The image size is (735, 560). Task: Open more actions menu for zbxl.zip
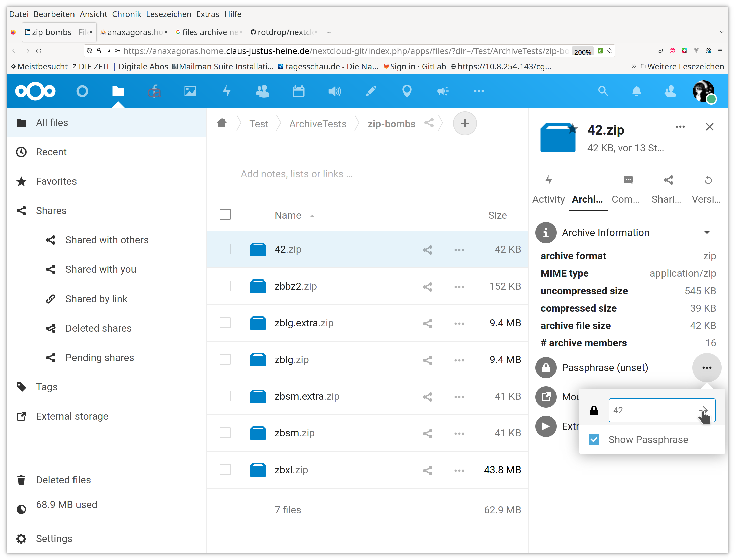point(459,470)
